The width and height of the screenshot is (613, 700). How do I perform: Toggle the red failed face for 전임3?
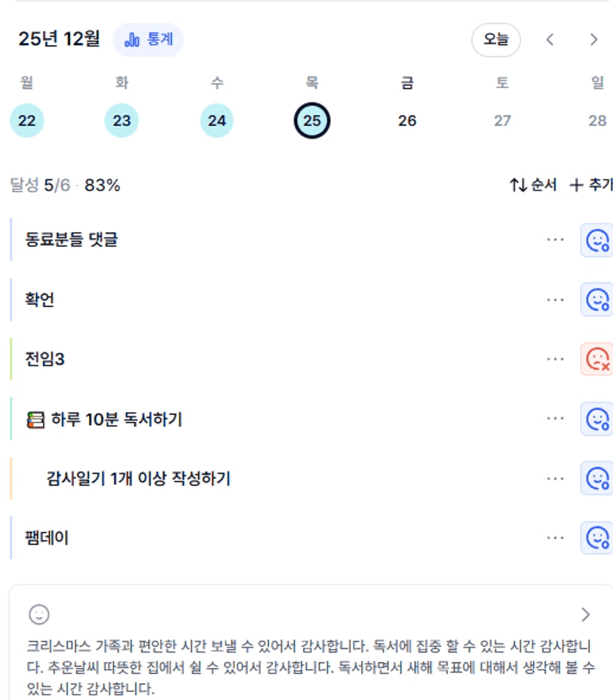coord(597,360)
